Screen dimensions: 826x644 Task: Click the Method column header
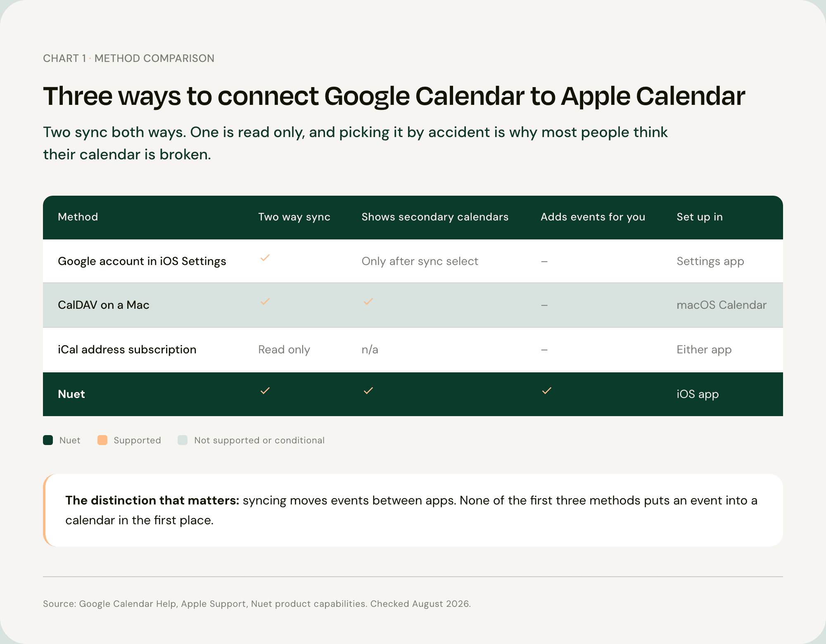click(78, 217)
